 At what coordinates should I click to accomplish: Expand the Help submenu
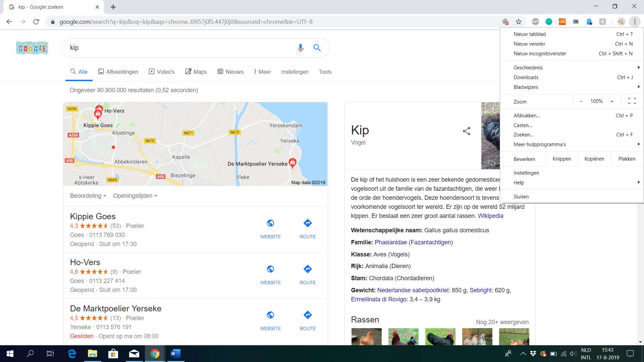point(572,183)
